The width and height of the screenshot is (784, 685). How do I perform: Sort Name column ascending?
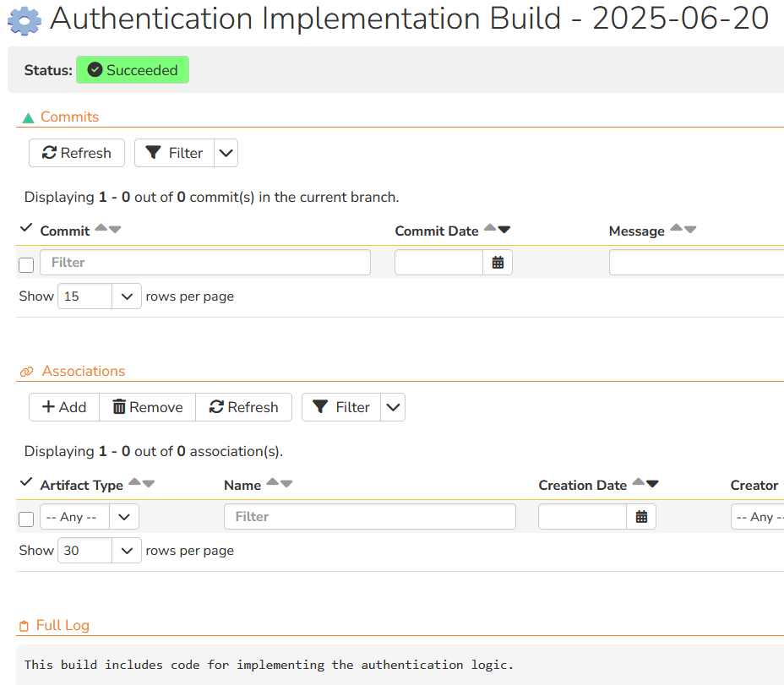click(272, 483)
